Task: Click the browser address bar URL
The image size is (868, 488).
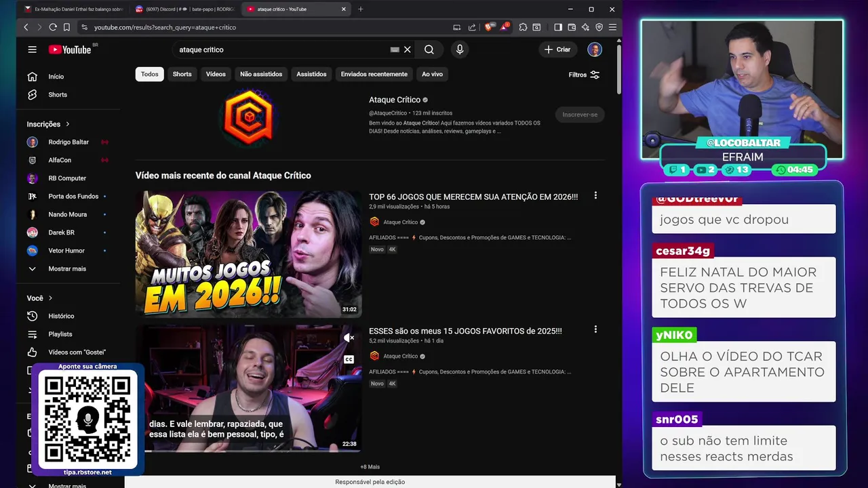Action: 165,27
